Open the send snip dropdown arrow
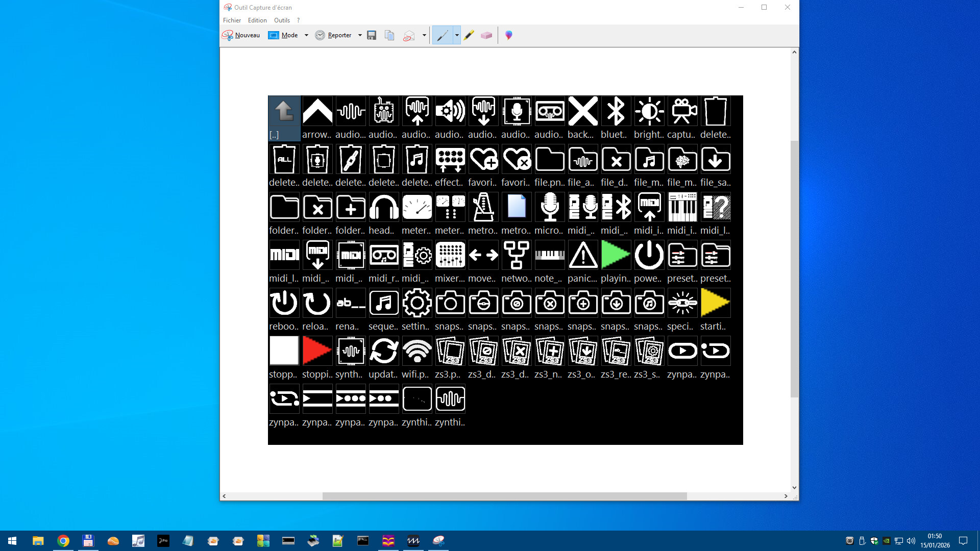 [x=424, y=35]
